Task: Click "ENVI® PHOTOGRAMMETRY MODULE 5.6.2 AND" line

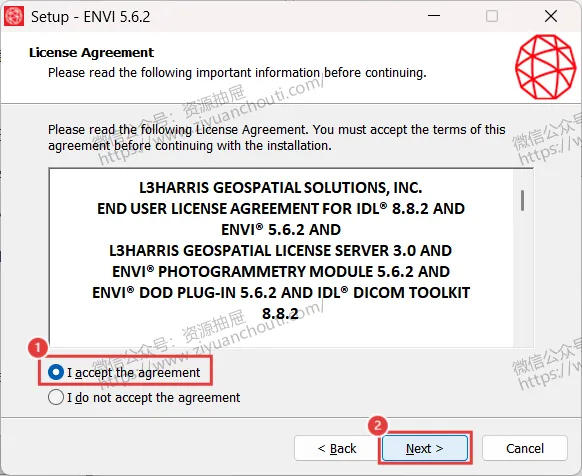Action: tap(281, 272)
